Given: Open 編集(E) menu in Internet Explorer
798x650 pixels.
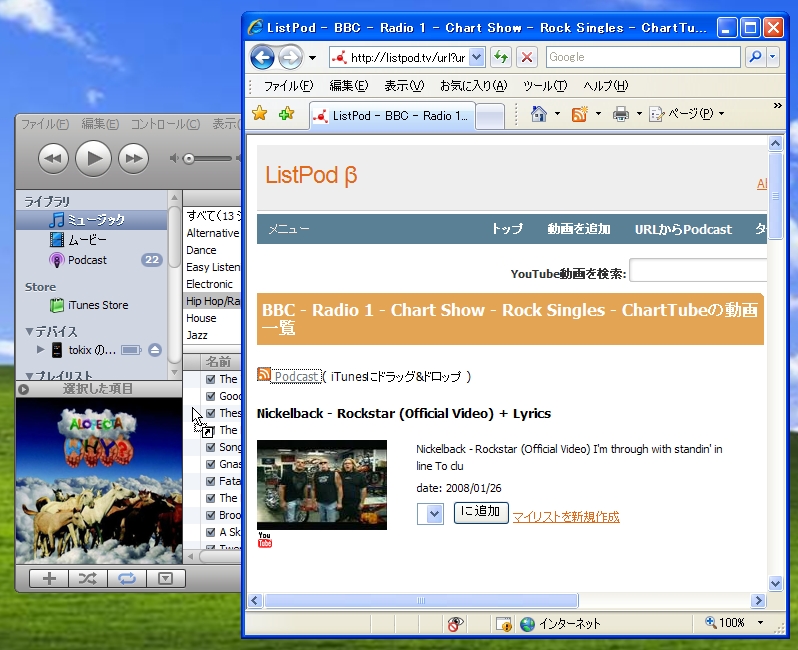Looking at the screenshot, I should click(349, 86).
